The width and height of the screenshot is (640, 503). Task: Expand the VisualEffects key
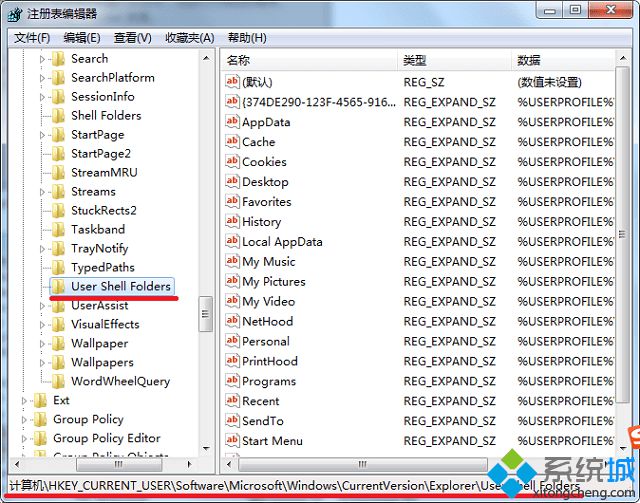click(x=42, y=325)
